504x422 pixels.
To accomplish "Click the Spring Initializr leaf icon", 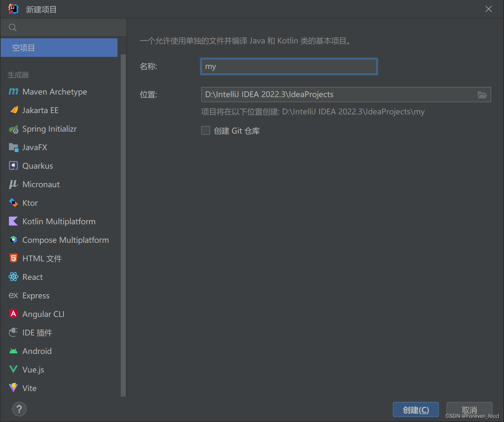I will pos(14,129).
